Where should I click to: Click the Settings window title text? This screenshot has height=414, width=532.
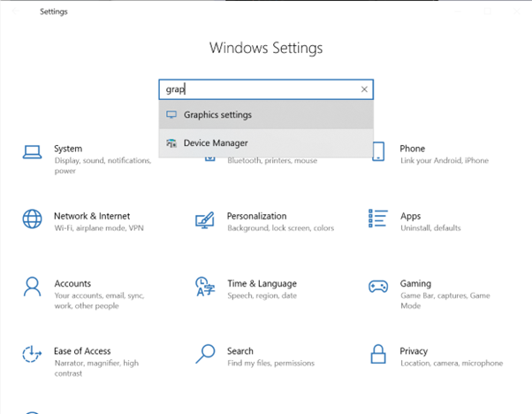click(54, 11)
